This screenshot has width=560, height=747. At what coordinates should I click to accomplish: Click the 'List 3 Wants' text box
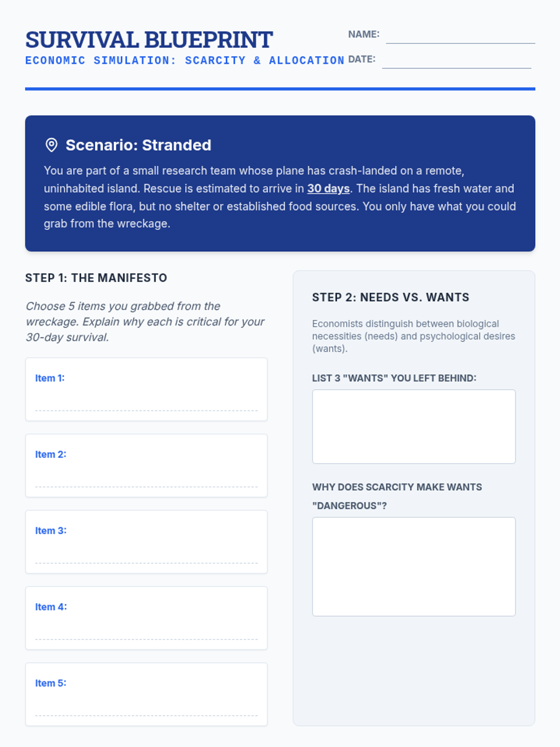pos(413,426)
